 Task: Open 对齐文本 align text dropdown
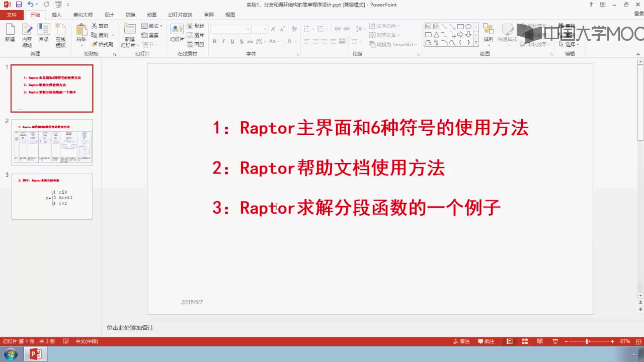385,35
